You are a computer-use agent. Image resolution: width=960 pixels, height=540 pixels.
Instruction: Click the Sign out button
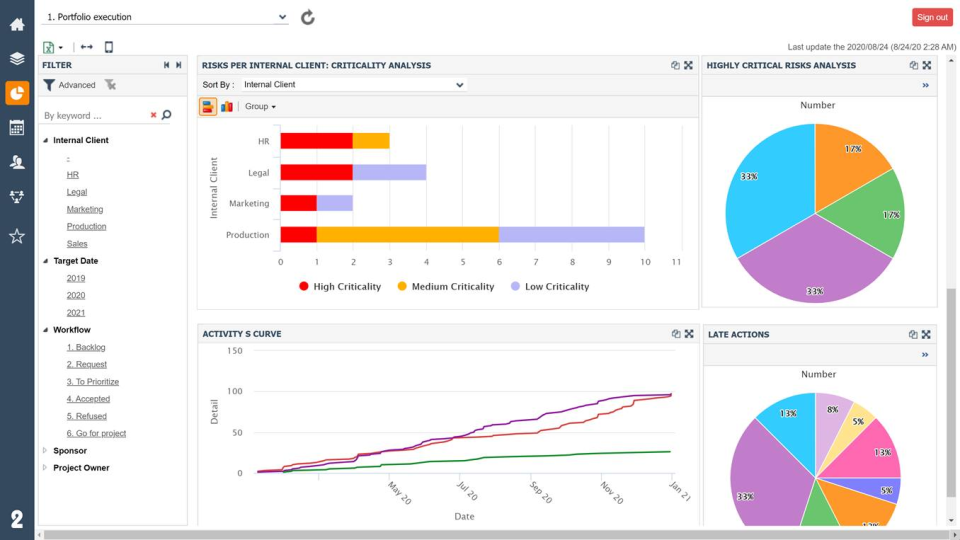coord(932,17)
